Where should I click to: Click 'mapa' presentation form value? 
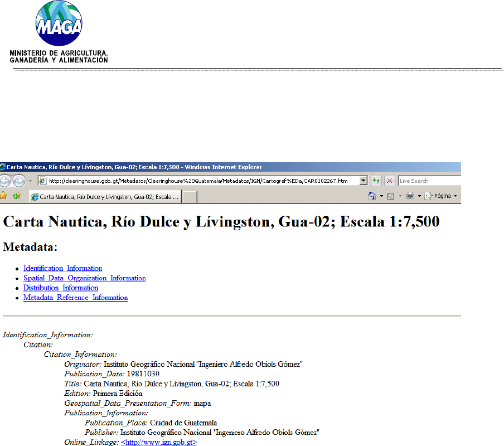tap(202, 403)
